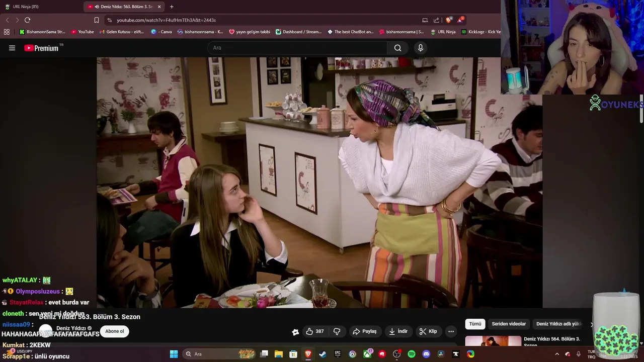Image resolution: width=644 pixels, height=362 pixels.
Task: Open the YouTube guide hamburger menu
Action: pyautogui.click(x=12, y=48)
